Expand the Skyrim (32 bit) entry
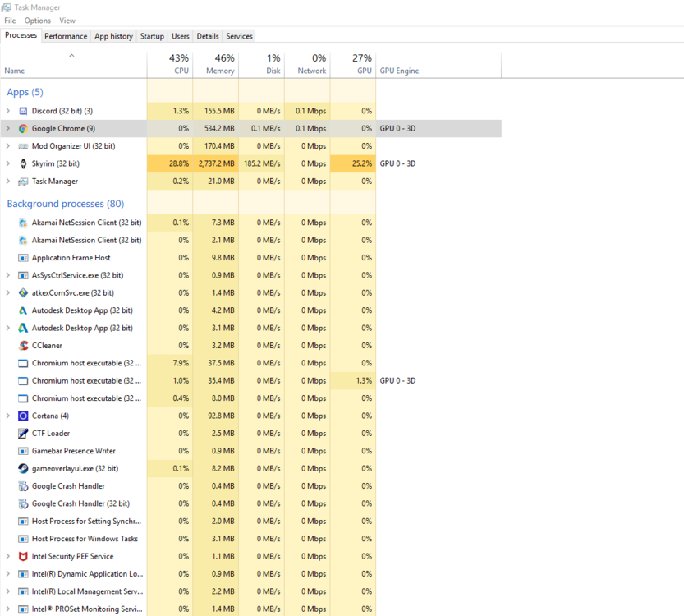Image resolution: width=684 pixels, height=616 pixels. 8,163
